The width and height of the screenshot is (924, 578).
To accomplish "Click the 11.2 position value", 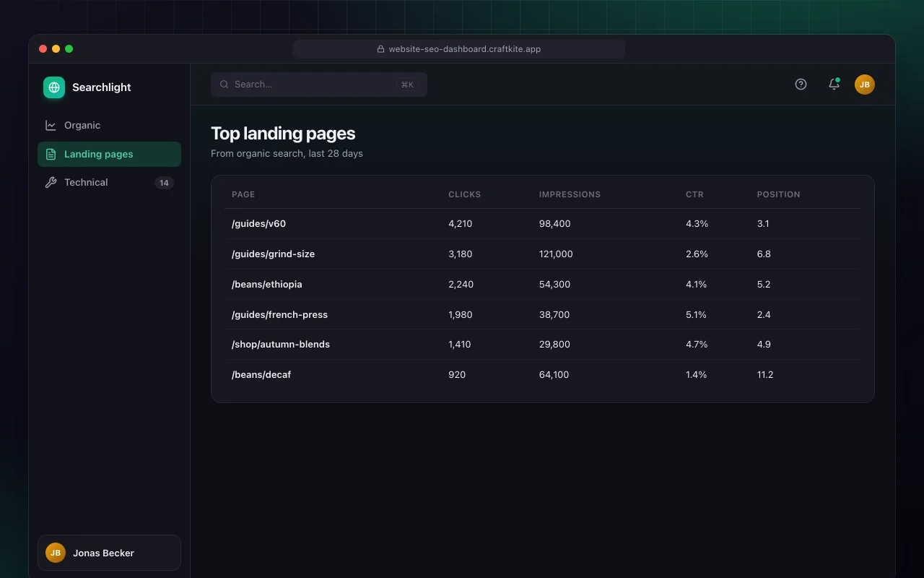I will 765,375.
